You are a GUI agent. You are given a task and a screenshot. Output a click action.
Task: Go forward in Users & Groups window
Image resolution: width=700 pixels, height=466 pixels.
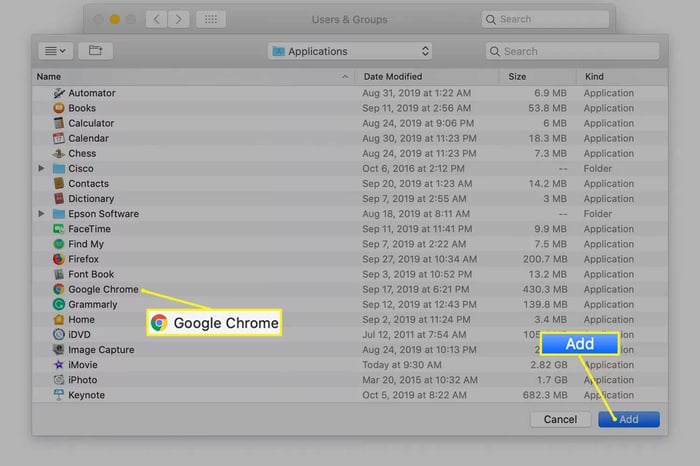[178, 19]
